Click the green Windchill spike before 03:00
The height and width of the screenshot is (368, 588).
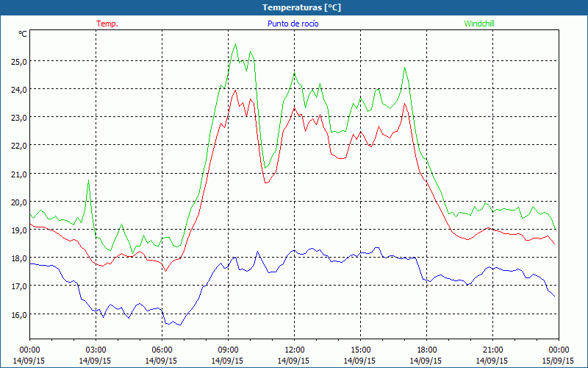(x=88, y=180)
